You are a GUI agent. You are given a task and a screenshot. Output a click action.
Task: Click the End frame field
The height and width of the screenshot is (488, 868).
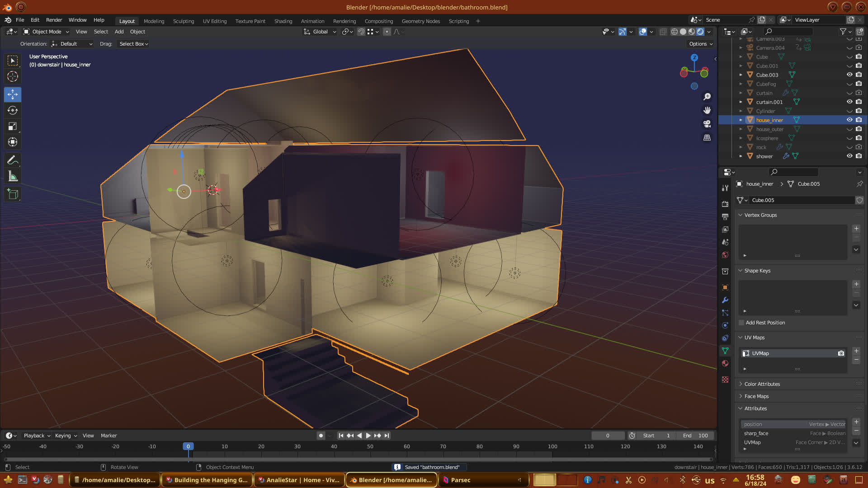696,436
